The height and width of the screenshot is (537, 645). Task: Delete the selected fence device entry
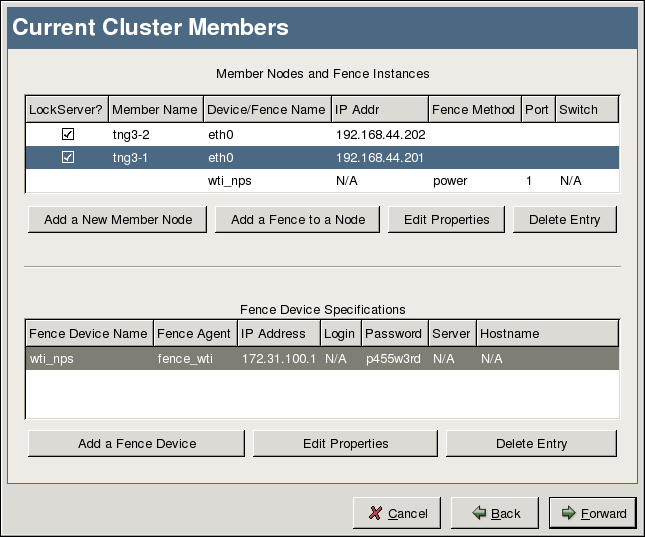tap(531, 443)
